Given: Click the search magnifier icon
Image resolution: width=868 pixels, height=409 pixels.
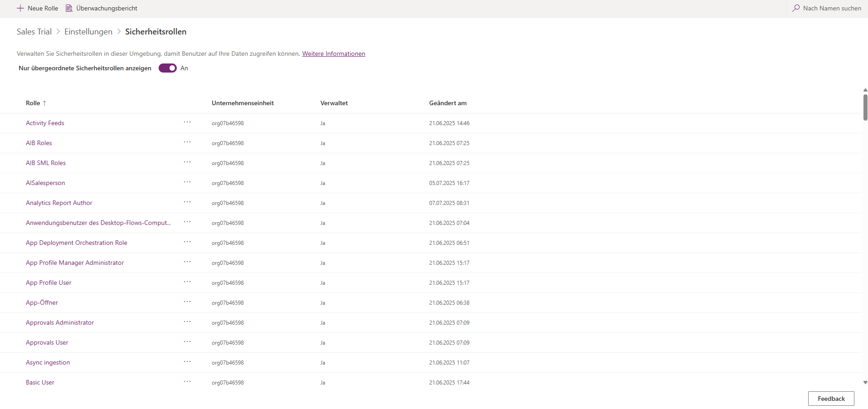Looking at the screenshot, I should click(x=795, y=8).
